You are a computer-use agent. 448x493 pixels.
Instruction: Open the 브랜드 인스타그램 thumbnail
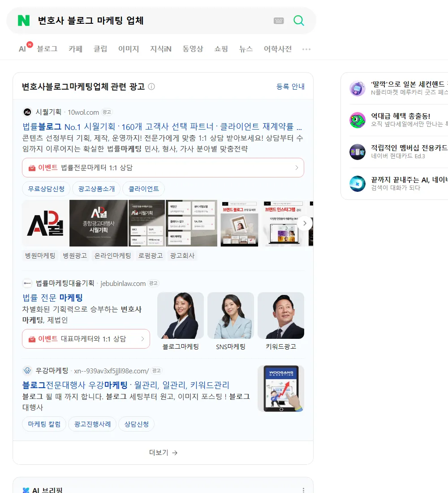tap(283, 223)
